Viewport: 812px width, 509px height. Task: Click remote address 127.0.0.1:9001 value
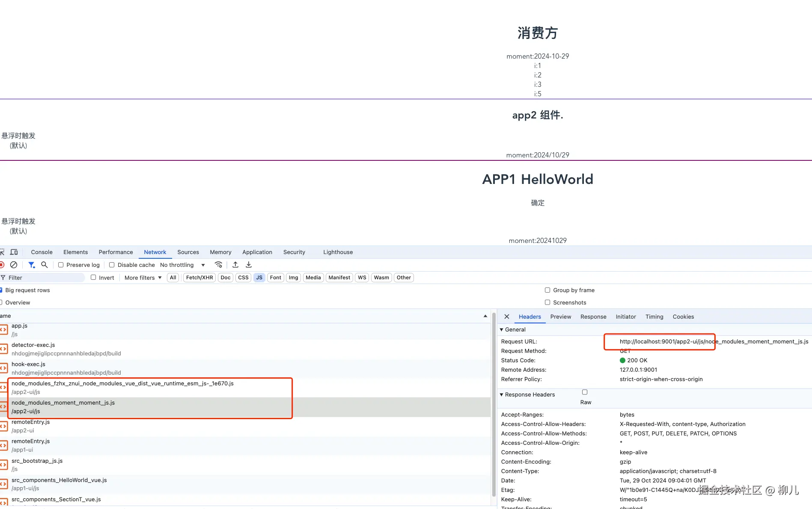point(638,370)
